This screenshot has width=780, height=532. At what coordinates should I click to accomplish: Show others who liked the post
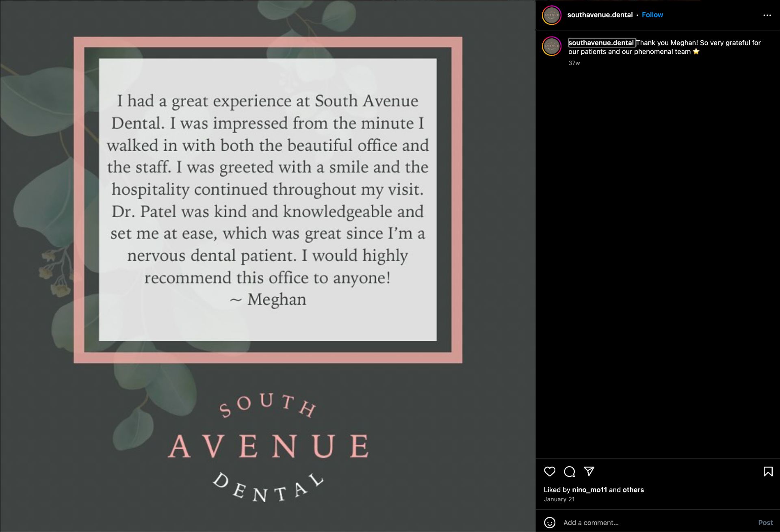[x=633, y=490]
